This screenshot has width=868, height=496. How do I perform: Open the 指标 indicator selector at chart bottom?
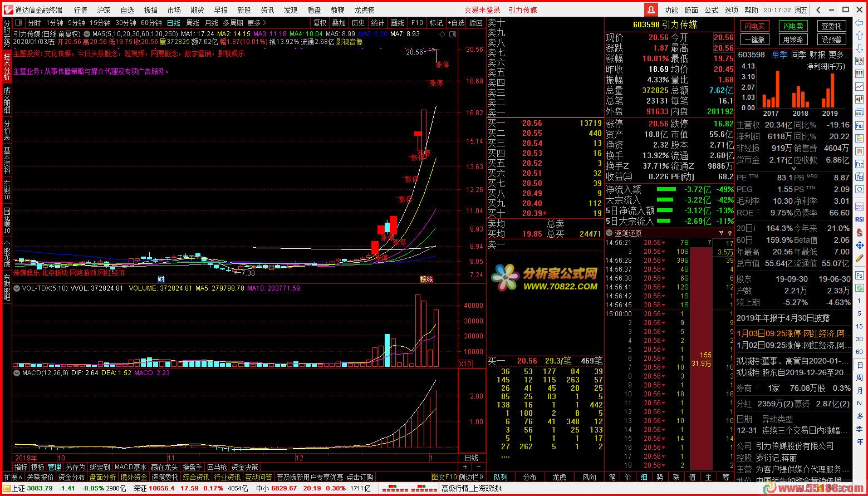click(x=21, y=467)
